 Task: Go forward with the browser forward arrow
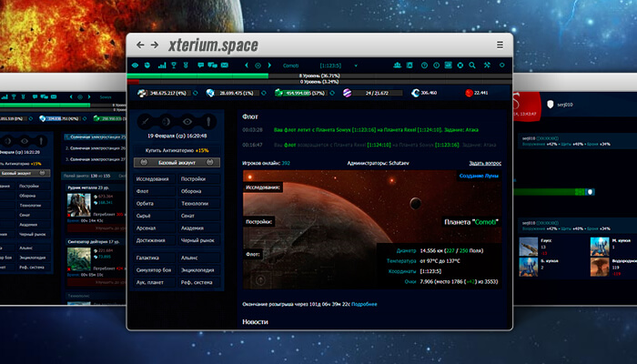click(155, 45)
